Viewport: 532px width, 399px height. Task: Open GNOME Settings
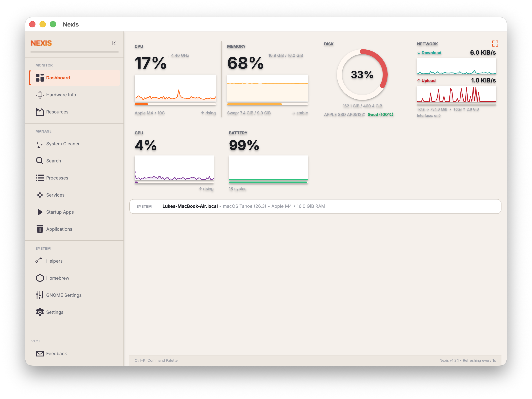(64, 295)
